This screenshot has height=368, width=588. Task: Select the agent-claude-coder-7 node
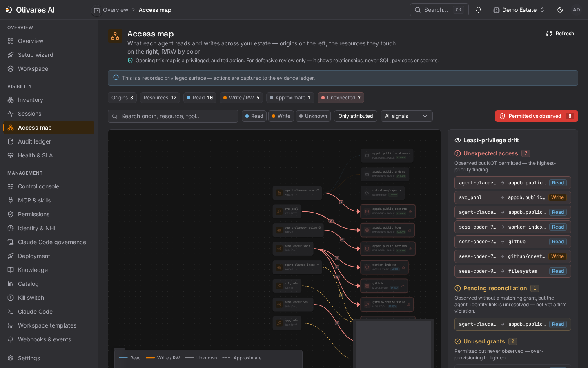pos(297,193)
